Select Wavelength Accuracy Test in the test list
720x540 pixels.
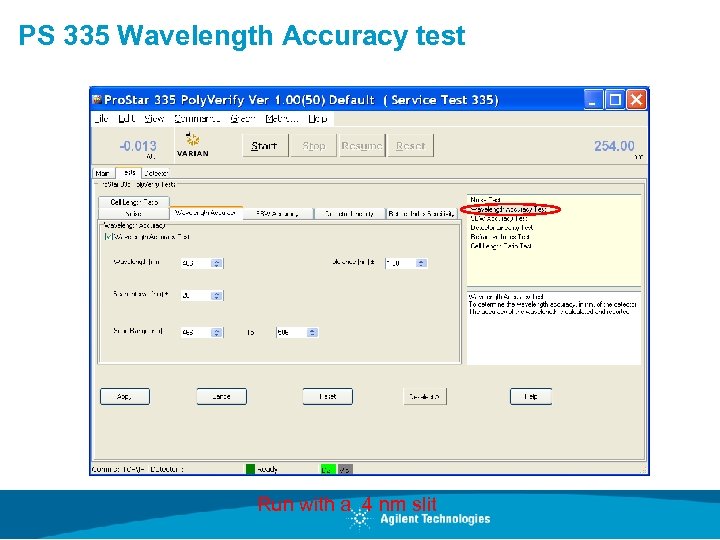click(509, 209)
